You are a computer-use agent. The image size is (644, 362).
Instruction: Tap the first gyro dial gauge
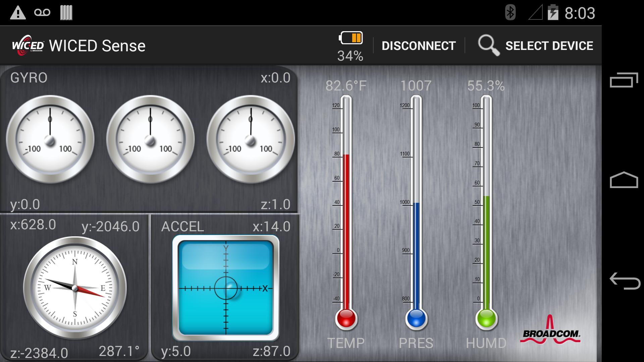click(x=50, y=139)
